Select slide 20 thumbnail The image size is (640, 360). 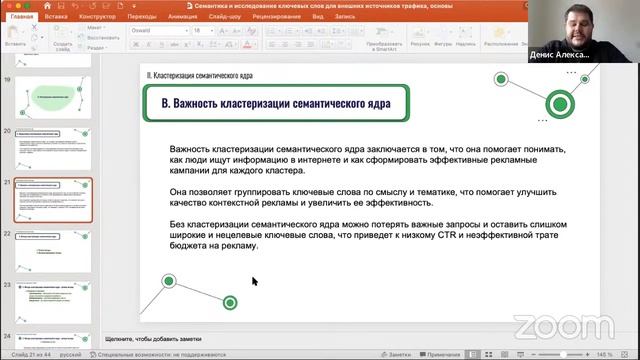click(x=53, y=149)
